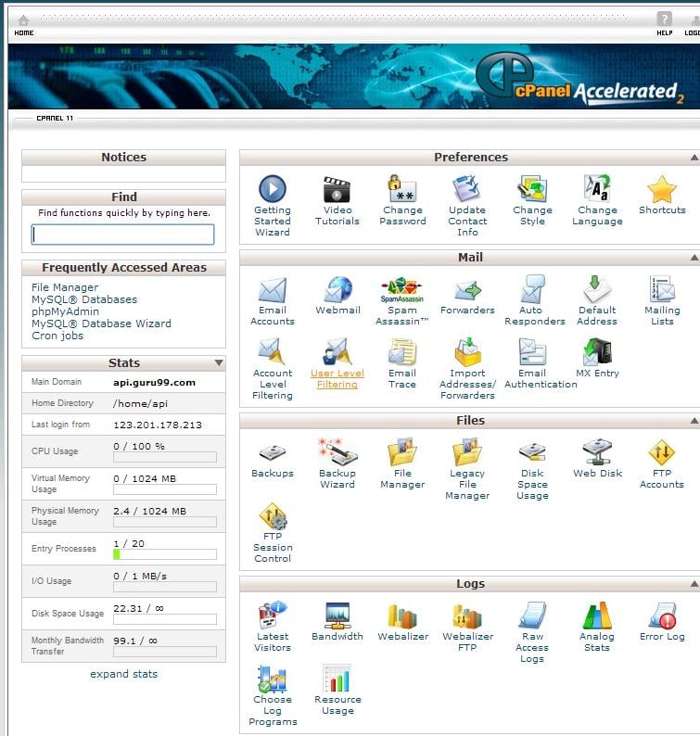700x736 pixels.
Task: Open the Error Log icon
Action: (x=661, y=616)
